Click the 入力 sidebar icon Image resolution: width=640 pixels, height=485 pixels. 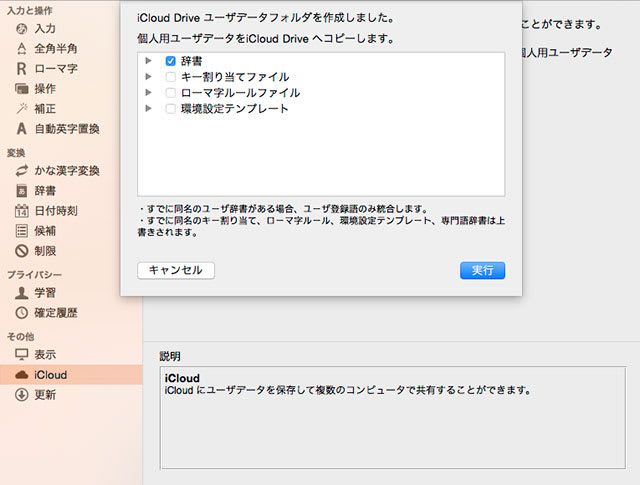click(22, 29)
